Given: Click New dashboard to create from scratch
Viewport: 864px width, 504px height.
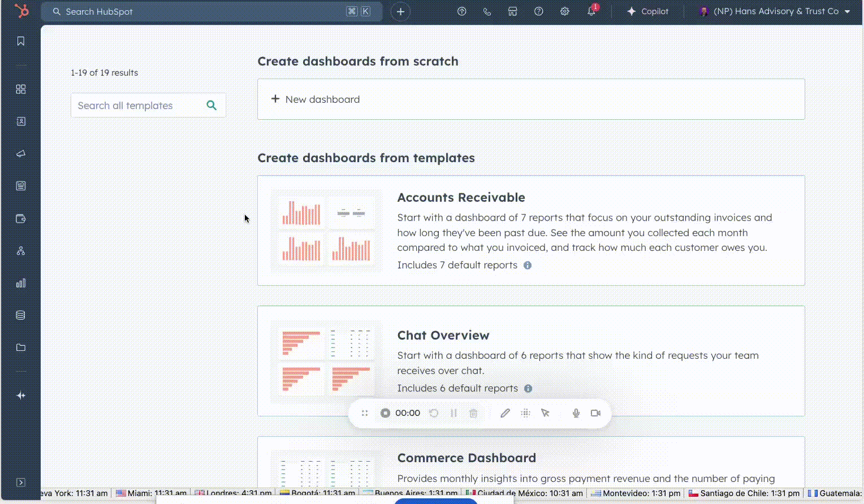Looking at the screenshot, I should coord(316,99).
